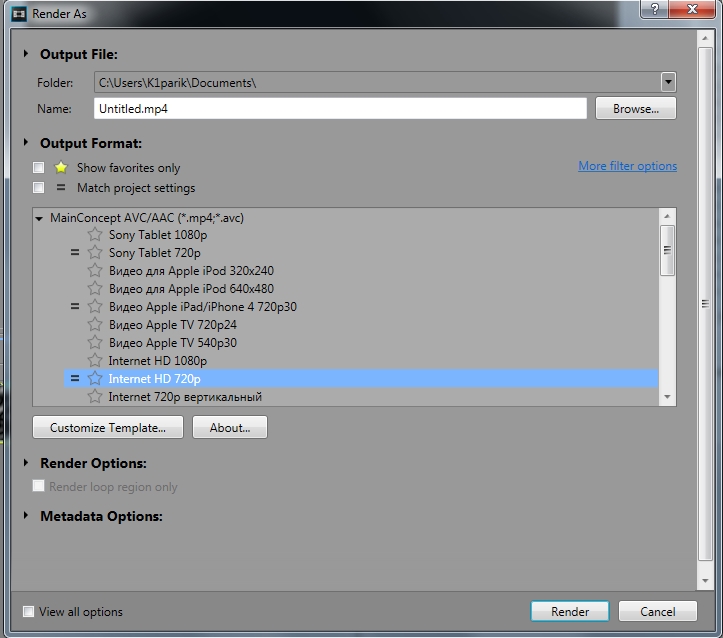The image size is (723, 638).
Task: Cancel the Render As dialog
Action: (658, 611)
